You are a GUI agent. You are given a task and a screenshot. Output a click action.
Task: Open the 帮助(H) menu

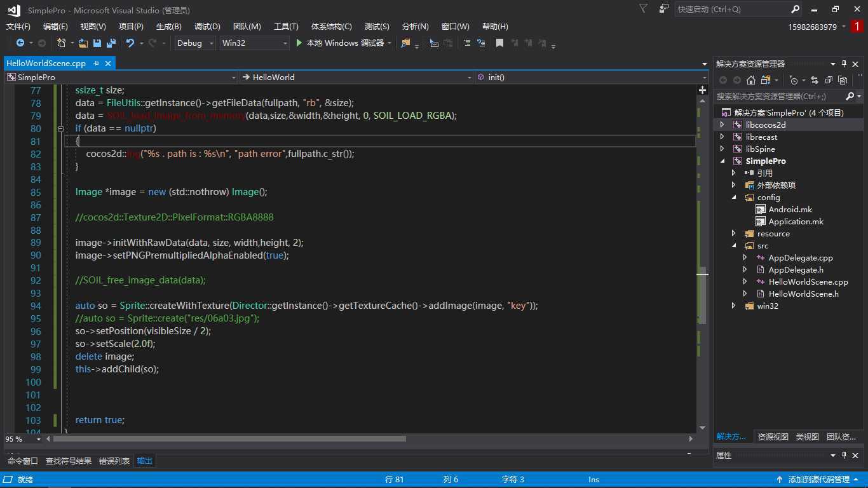click(x=495, y=27)
